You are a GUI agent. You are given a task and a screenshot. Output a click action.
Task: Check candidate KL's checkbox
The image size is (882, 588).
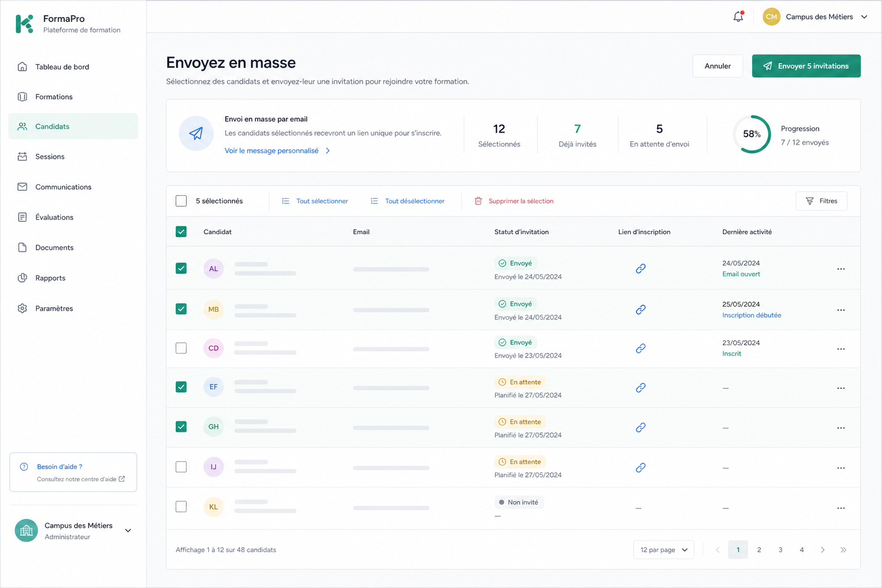[181, 506]
